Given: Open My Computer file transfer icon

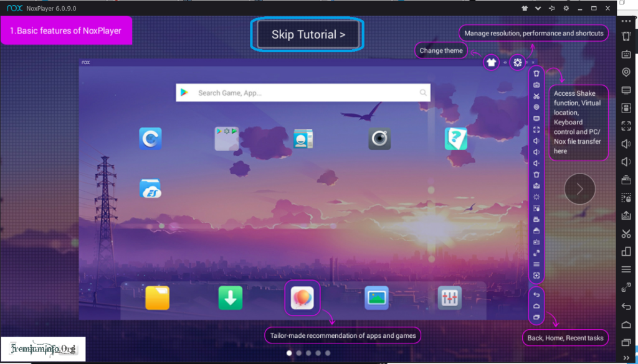Looking at the screenshot, I should tap(626, 90).
